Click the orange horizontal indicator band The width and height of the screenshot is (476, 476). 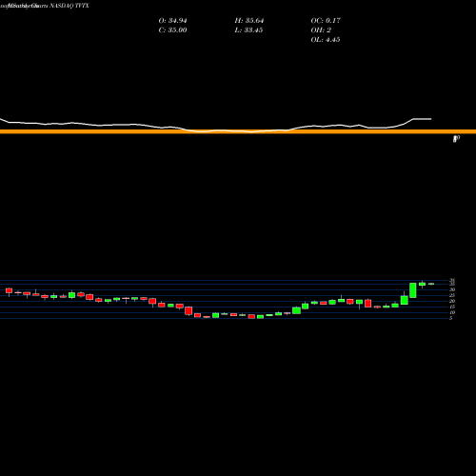point(238,131)
